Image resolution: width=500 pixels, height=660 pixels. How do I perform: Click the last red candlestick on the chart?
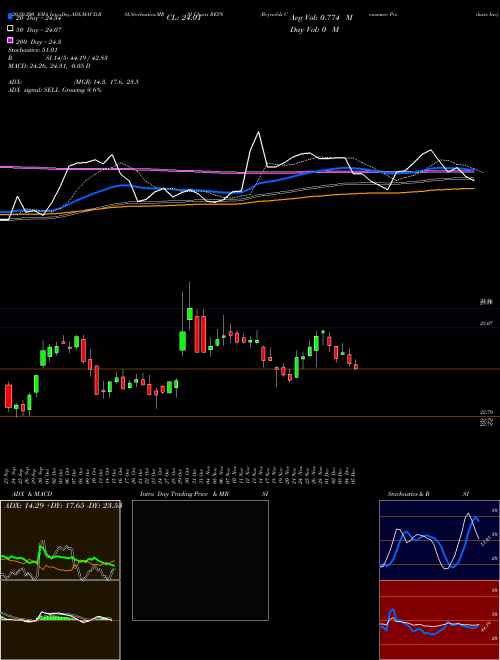tap(356, 367)
